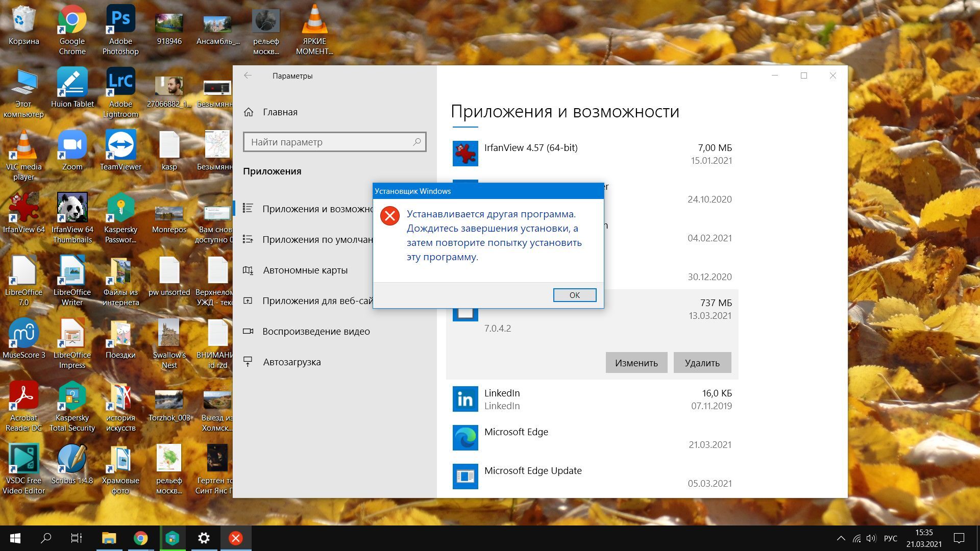980x551 pixels.
Task: Open Автозагрузка startup settings section
Action: (291, 362)
